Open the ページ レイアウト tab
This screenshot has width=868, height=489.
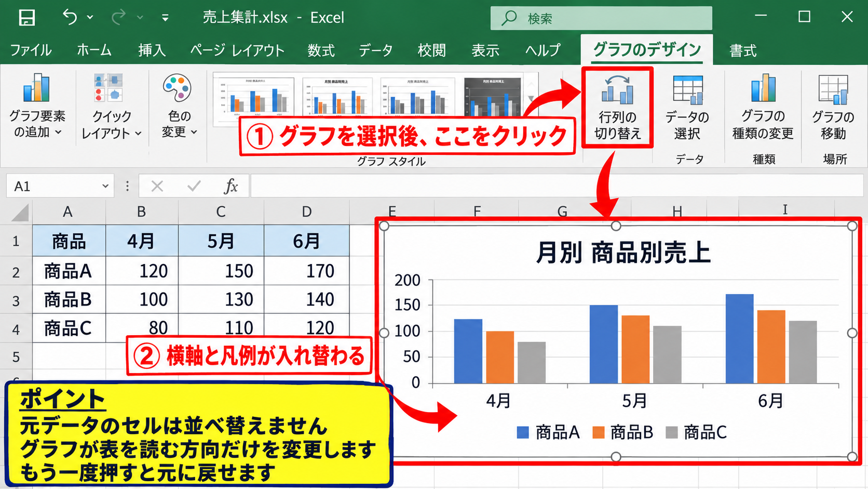237,50
